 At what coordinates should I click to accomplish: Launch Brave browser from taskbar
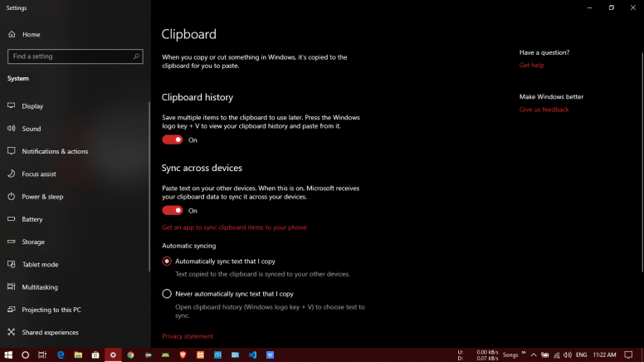(183, 355)
